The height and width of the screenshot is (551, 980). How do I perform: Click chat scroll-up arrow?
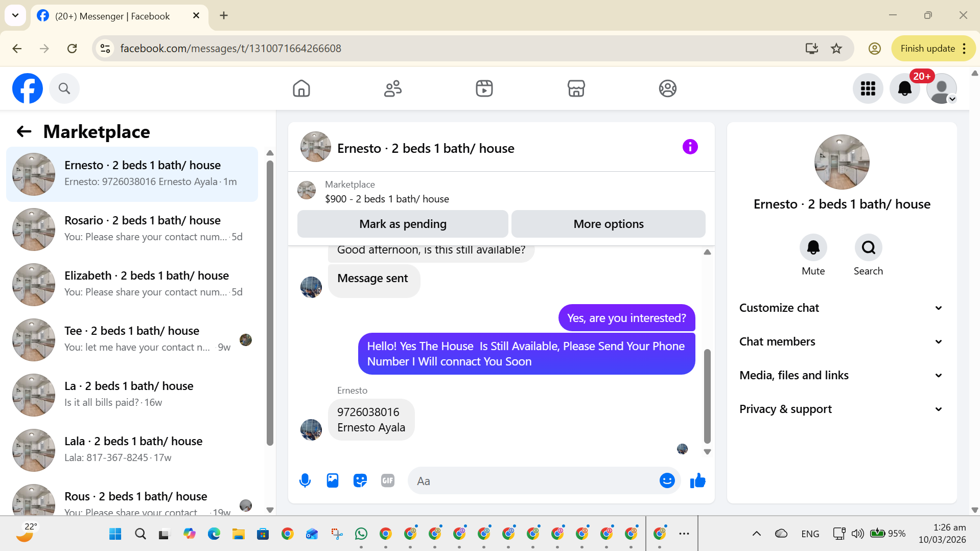(707, 252)
